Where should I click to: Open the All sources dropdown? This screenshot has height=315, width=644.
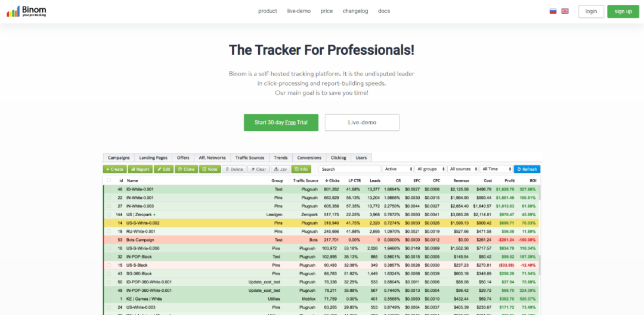[463, 169]
